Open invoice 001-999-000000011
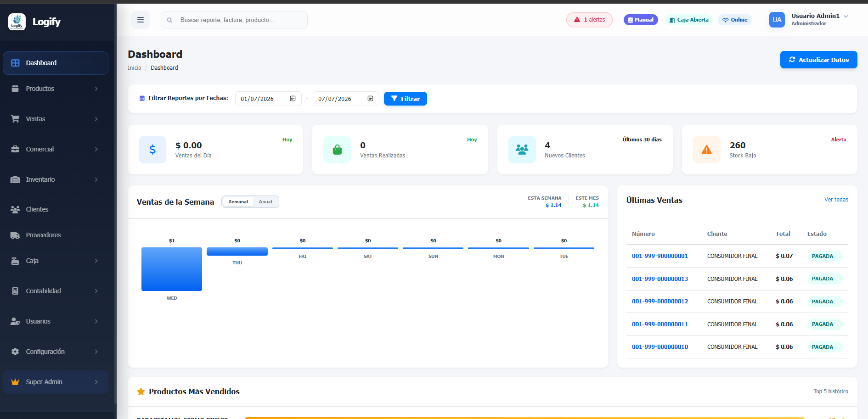 point(660,324)
